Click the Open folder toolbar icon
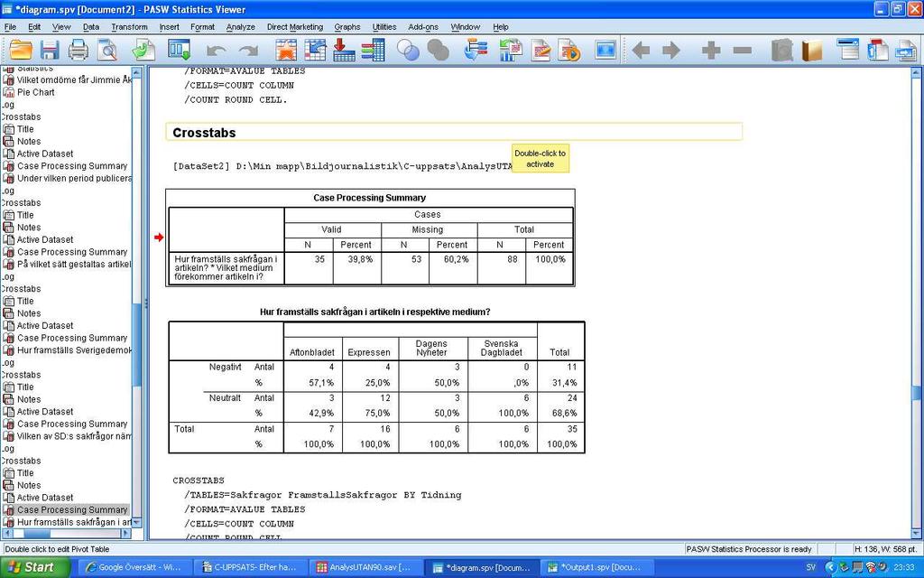Viewport: 924px width, 578px height. (21, 51)
